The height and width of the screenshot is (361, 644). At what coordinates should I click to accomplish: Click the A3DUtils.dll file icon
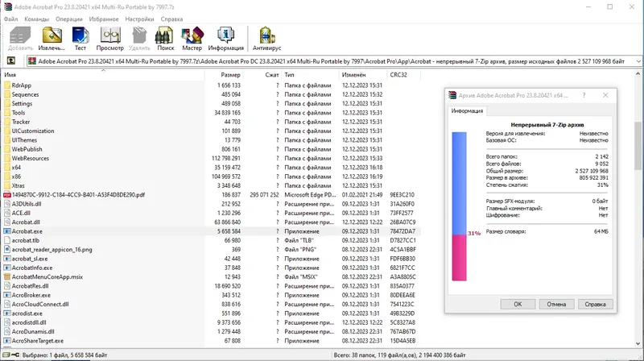[x=7, y=204]
